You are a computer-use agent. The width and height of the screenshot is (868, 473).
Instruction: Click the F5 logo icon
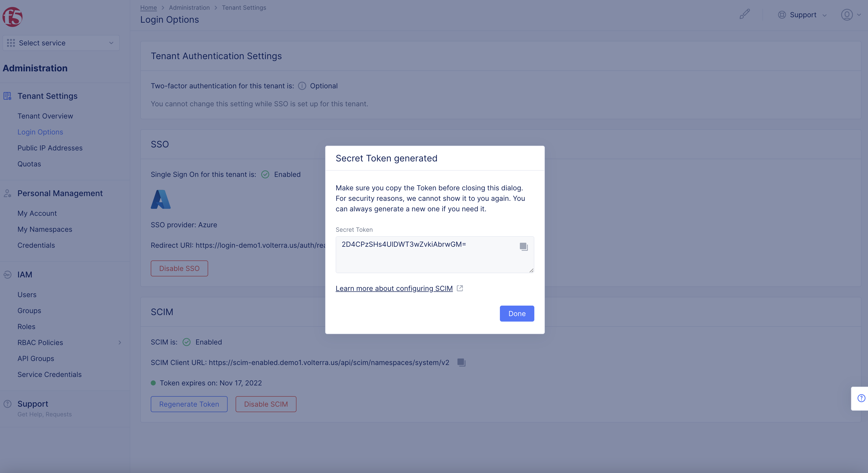12,16
